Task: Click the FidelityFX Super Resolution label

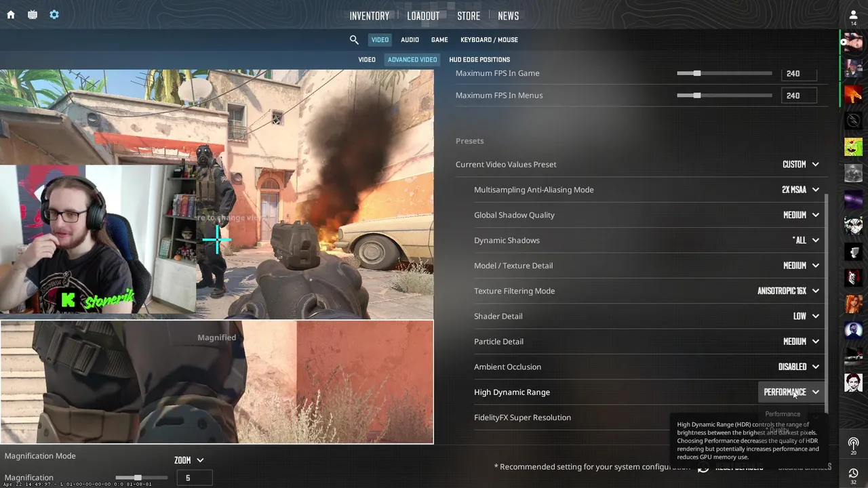Action: [x=522, y=418]
